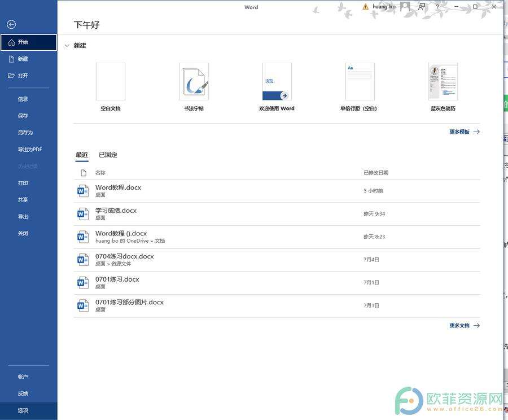Click the 名称 column header
The width and height of the screenshot is (508, 420).
click(100, 173)
